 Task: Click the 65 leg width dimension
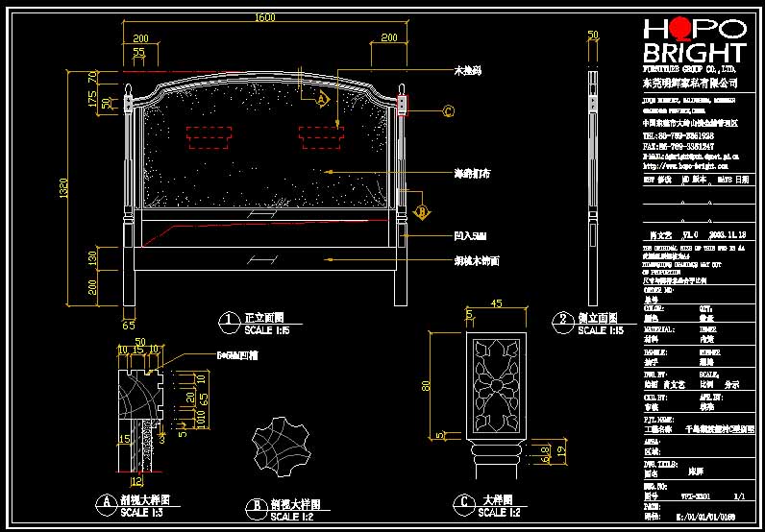[x=129, y=325]
